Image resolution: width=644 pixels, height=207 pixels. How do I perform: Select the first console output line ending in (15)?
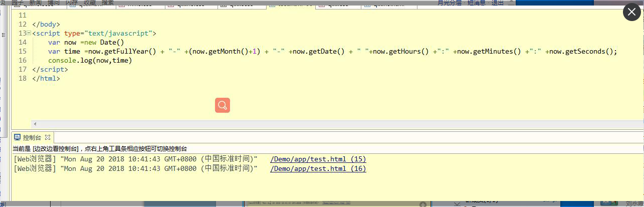tap(190, 159)
